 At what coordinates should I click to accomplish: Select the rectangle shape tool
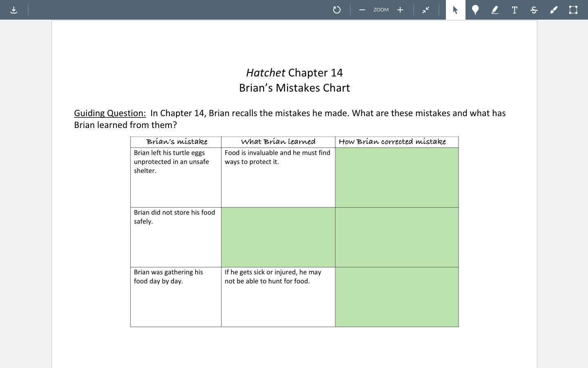point(573,10)
